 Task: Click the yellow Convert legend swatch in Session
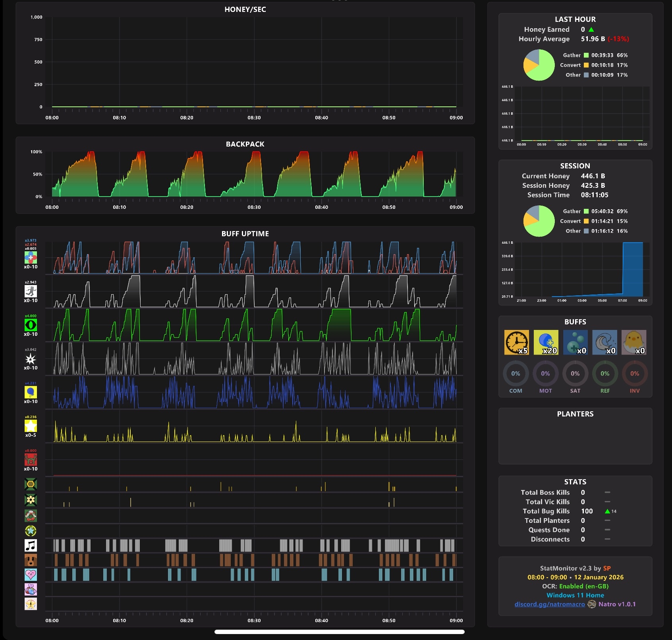pos(586,221)
